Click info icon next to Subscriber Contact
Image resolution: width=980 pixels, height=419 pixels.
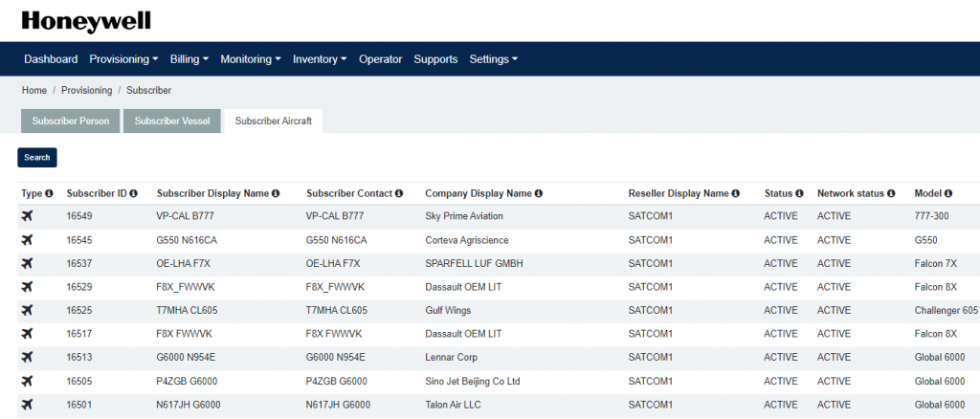tap(399, 193)
